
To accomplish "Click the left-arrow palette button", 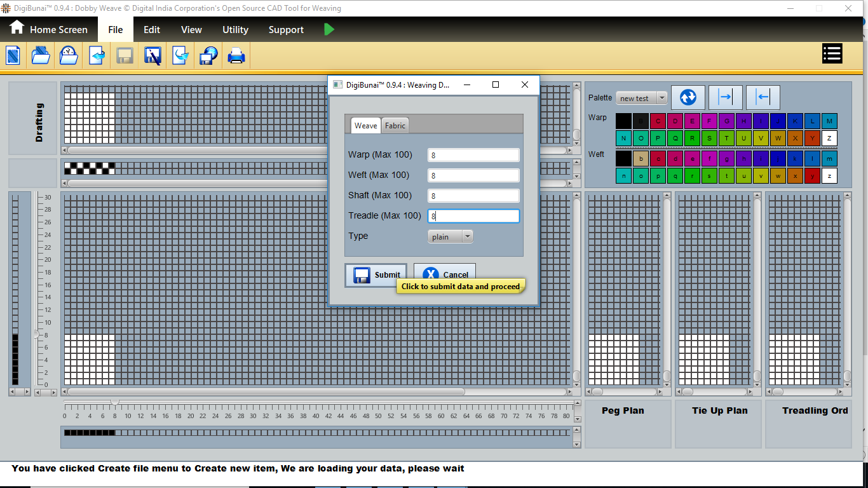I will [x=763, y=98].
